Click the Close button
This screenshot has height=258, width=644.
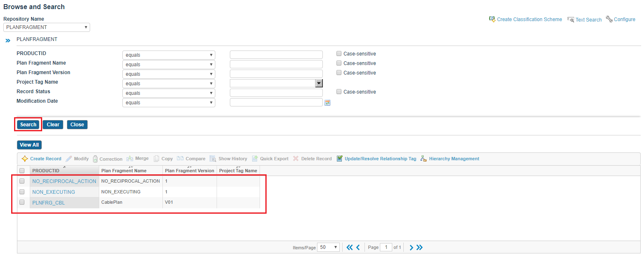point(77,125)
